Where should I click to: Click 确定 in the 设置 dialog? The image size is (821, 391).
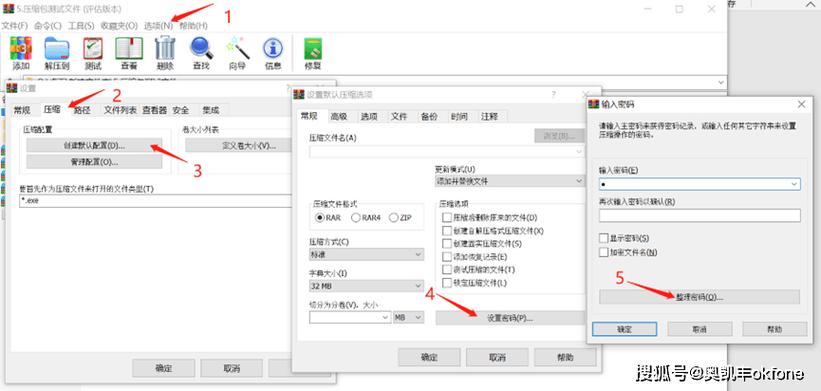click(163, 368)
